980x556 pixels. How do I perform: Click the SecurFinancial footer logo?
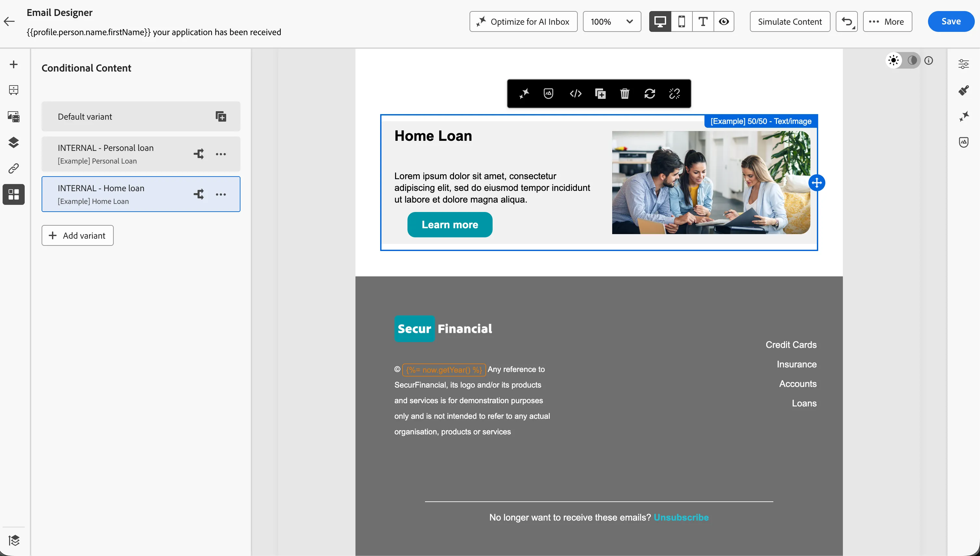[443, 329]
